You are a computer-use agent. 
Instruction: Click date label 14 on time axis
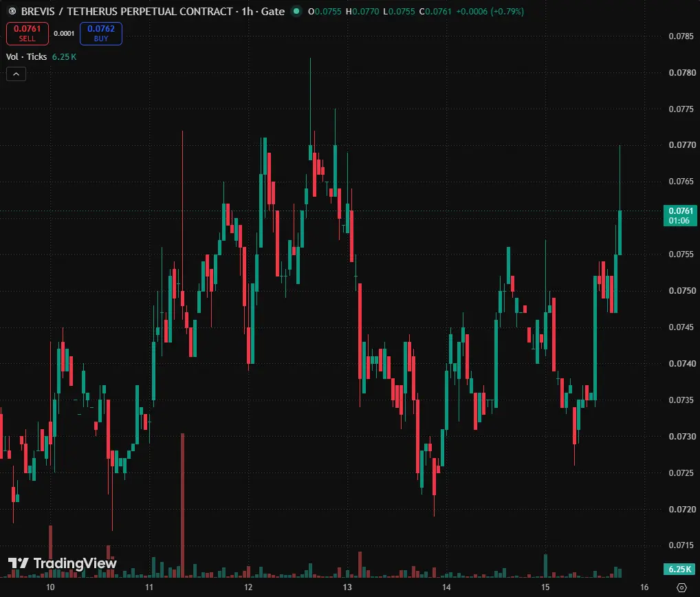pos(446,587)
